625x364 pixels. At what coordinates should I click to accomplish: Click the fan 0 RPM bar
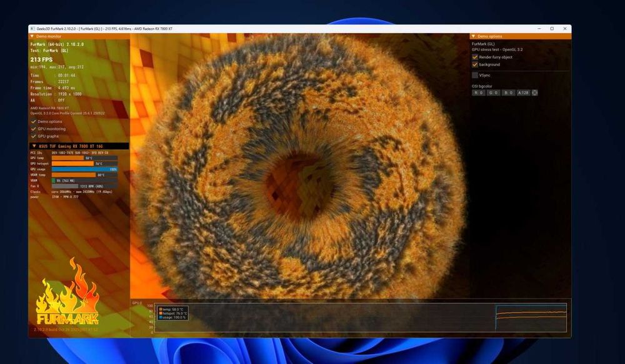pyautogui.click(x=84, y=186)
